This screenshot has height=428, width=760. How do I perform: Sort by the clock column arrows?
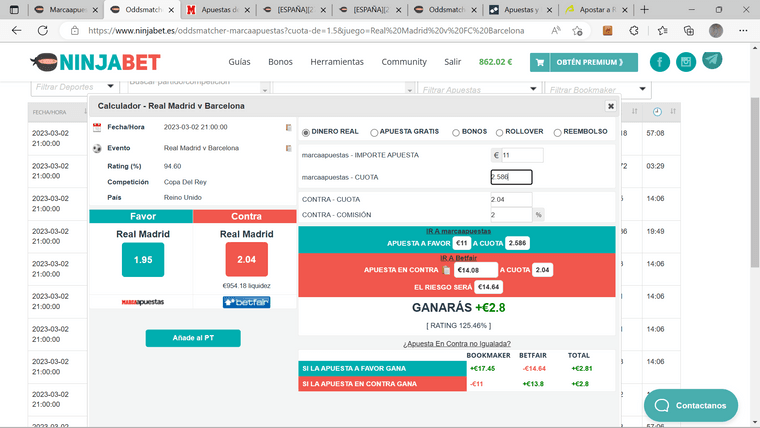coord(673,111)
